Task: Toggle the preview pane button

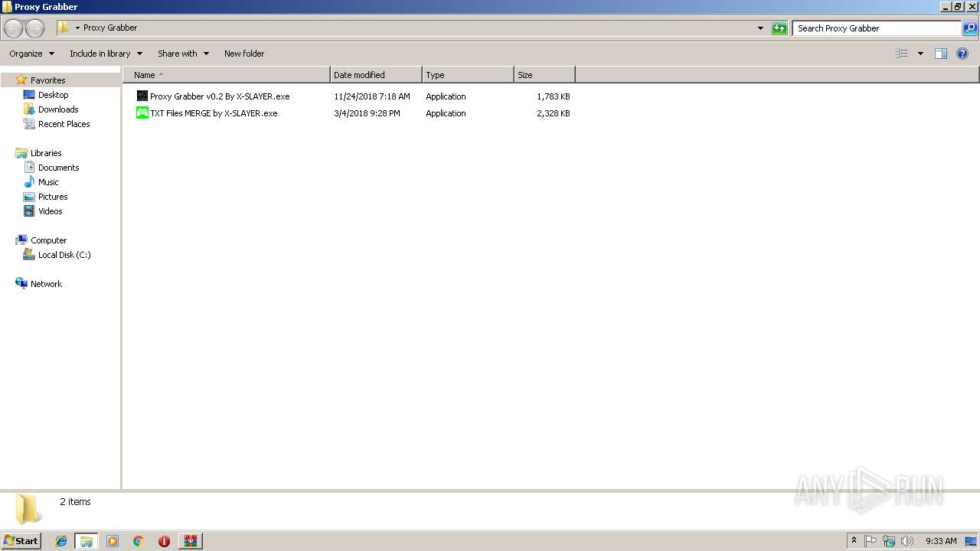Action: point(941,54)
